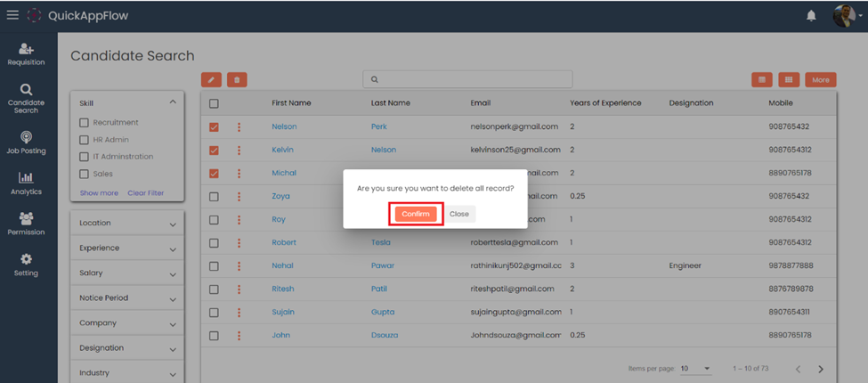Uncheck the Nelson Perk row checkbox
This screenshot has height=383, width=868.
click(x=214, y=126)
